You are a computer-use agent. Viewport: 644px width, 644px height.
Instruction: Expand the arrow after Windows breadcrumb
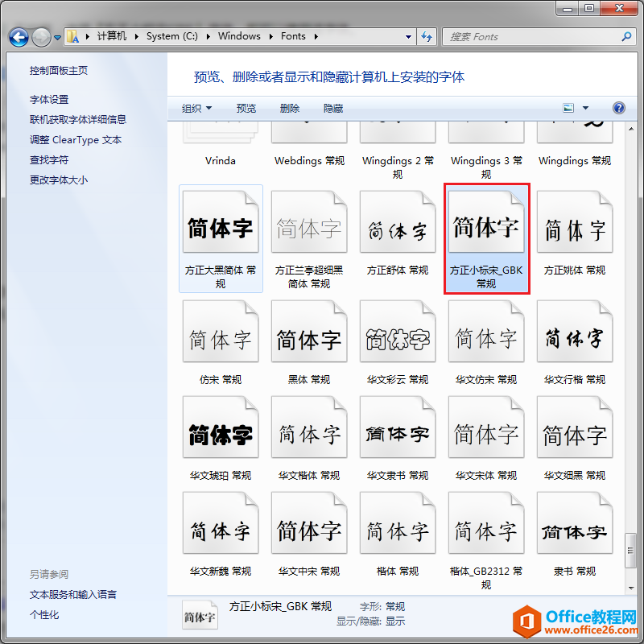click(x=271, y=36)
